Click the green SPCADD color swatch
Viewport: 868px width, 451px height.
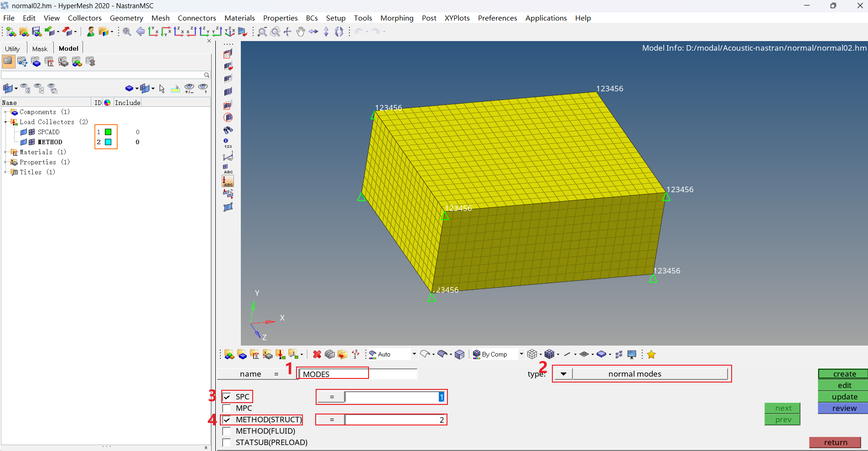(x=107, y=132)
